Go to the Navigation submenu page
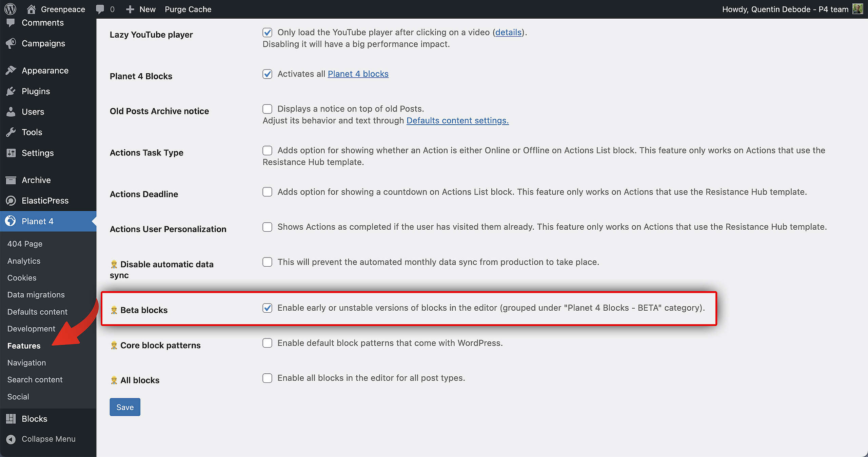Viewport: 868px width, 457px height. 26,362
